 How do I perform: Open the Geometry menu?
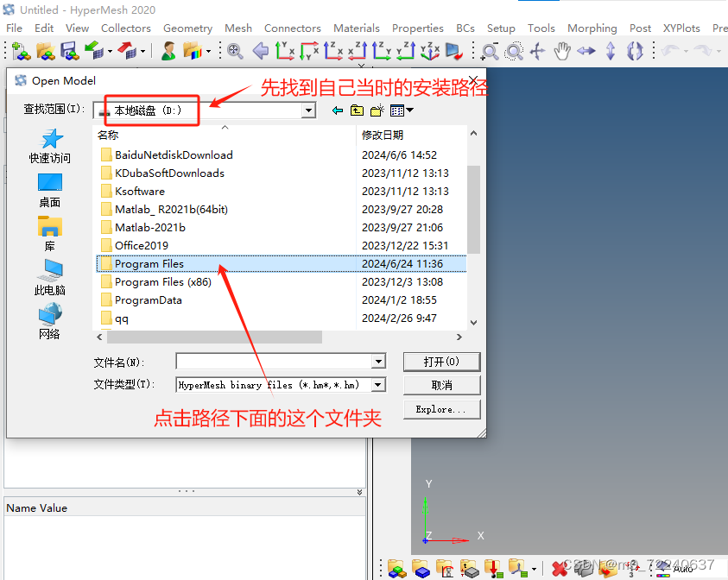[x=187, y=28]
